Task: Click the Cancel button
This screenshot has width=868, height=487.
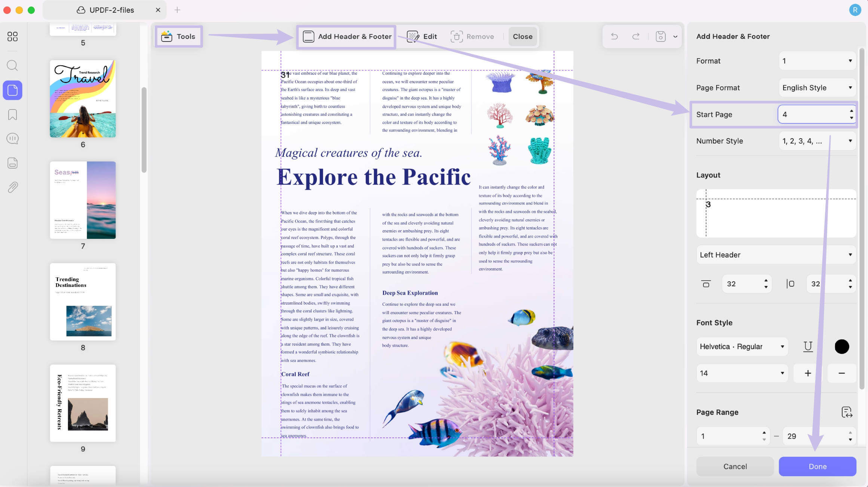Action: (x=735, y=466)
